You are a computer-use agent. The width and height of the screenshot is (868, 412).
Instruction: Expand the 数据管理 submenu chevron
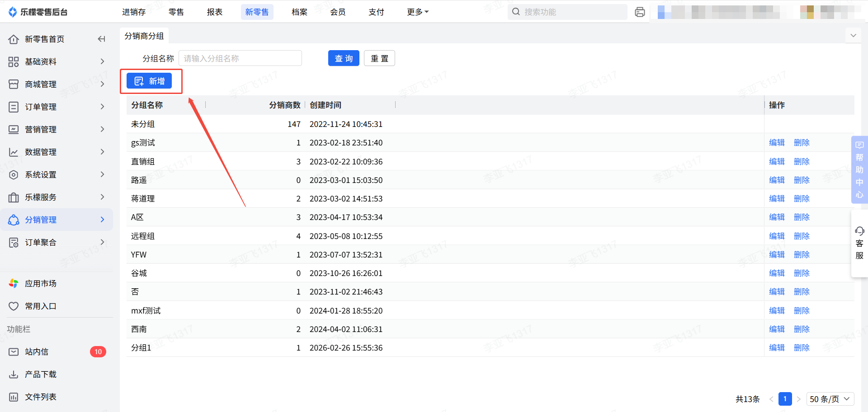[102, 152]
